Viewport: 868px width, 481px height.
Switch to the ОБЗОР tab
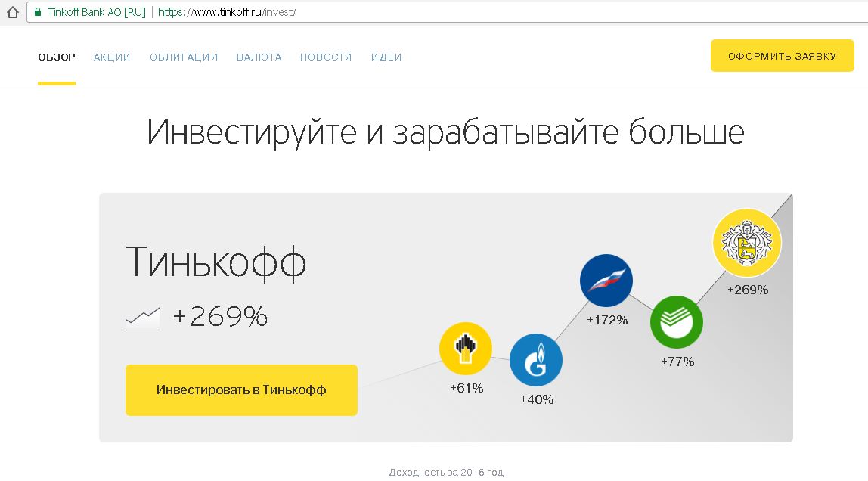click(57, 57)
